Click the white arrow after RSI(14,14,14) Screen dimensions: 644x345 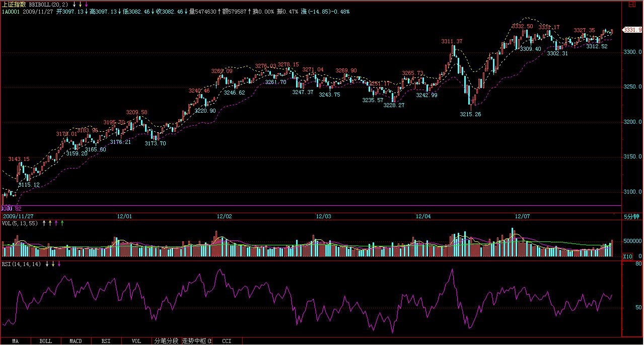(47, 264)
